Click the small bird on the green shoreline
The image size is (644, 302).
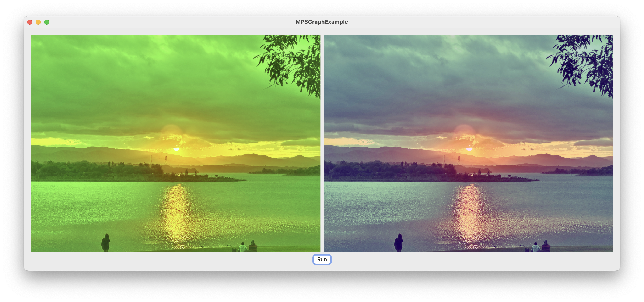point(202,246)
